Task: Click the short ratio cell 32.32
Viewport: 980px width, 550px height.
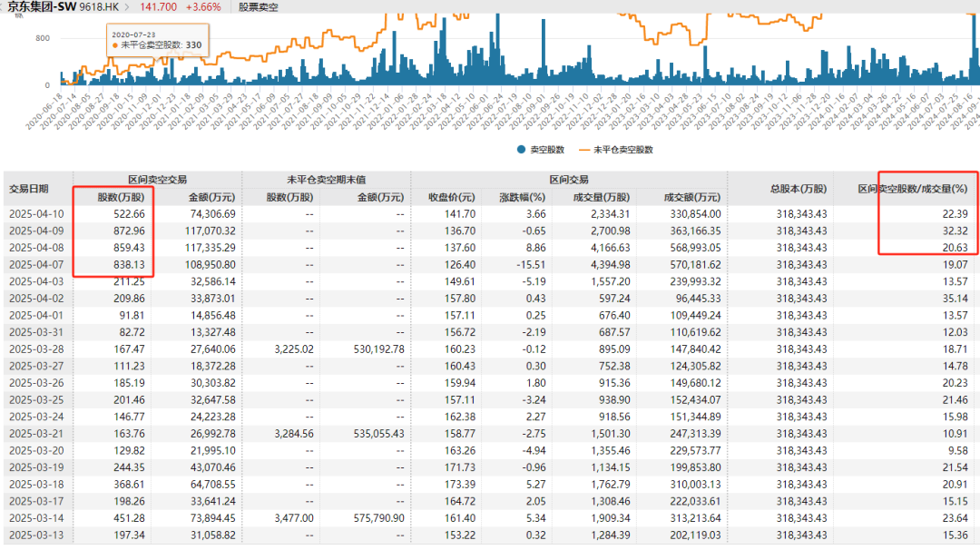Action: pyautogui.click(x=955, y=231)
